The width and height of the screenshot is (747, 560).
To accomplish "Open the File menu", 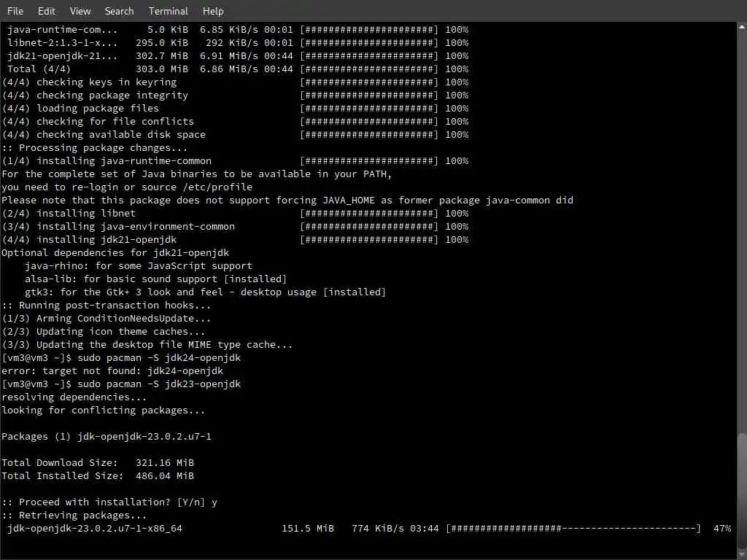I will coord(15,11).
